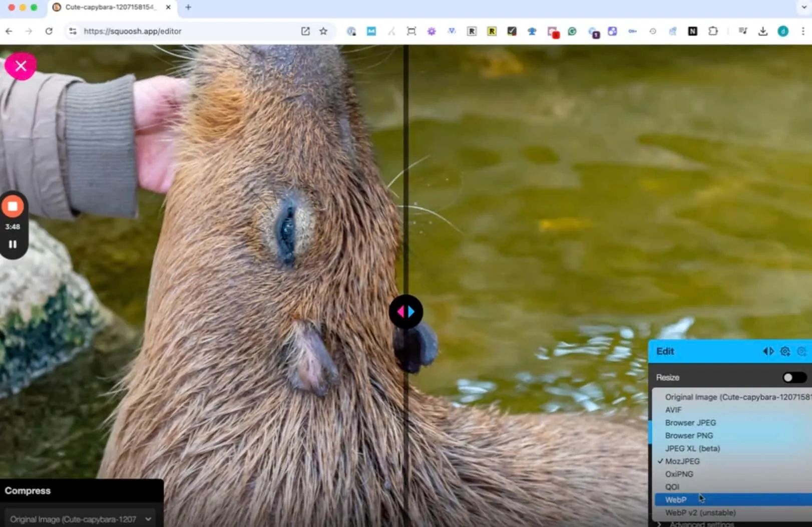
Task: Open the browser downloads icon
Action: click(x=763, y=31)
